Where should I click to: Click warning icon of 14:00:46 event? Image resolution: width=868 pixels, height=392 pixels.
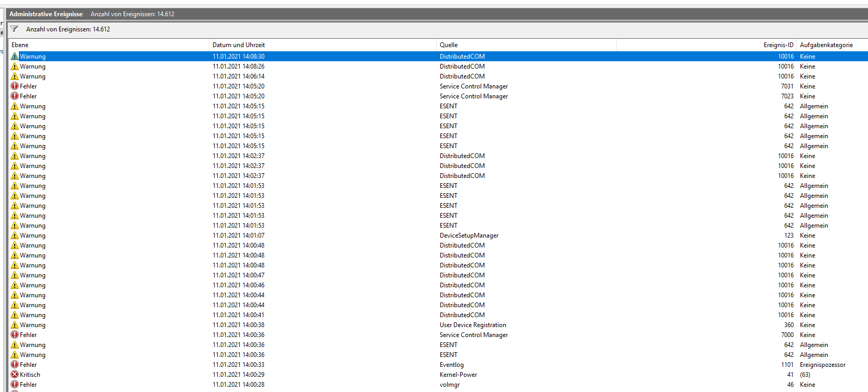(15, 285)
